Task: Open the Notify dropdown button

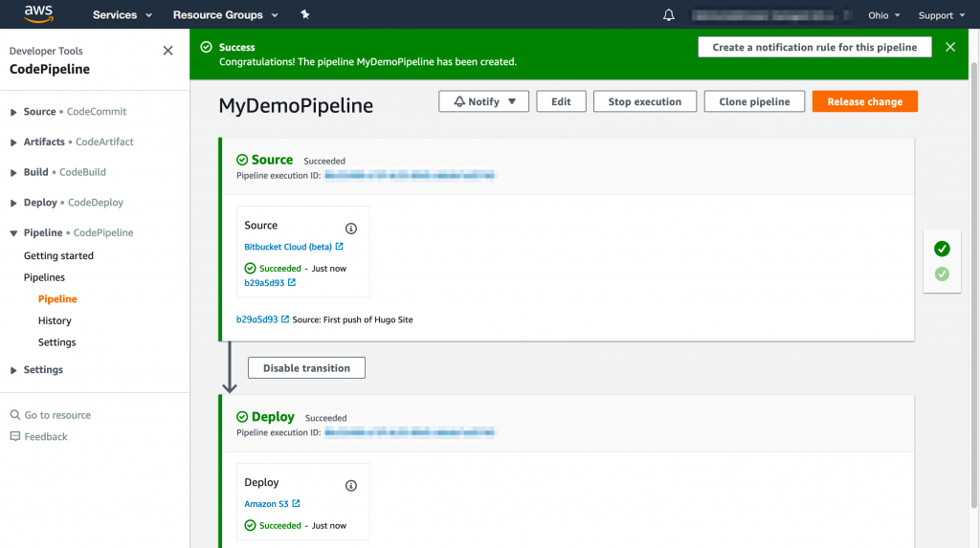Action: (483, 101)
